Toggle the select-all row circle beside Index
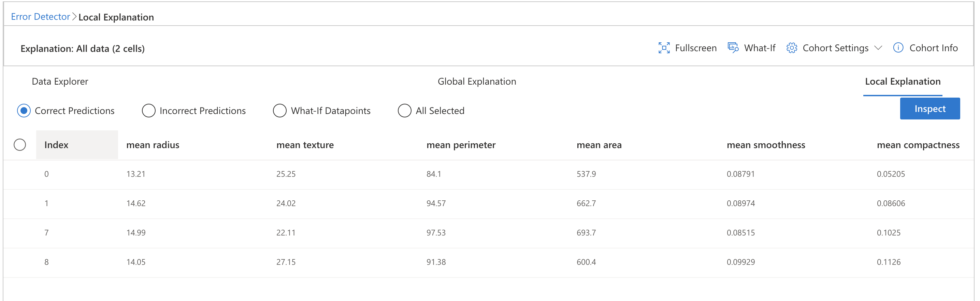 (20, 145)
